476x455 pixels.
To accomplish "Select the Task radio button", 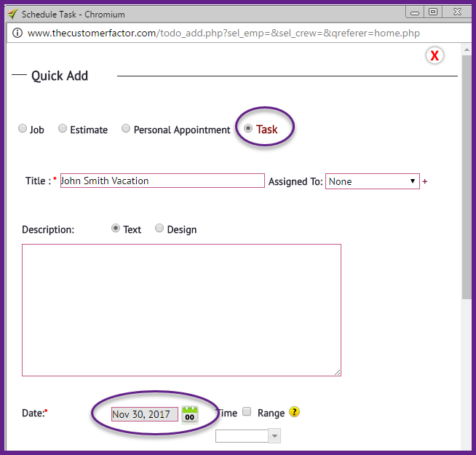I will [248, 128].
